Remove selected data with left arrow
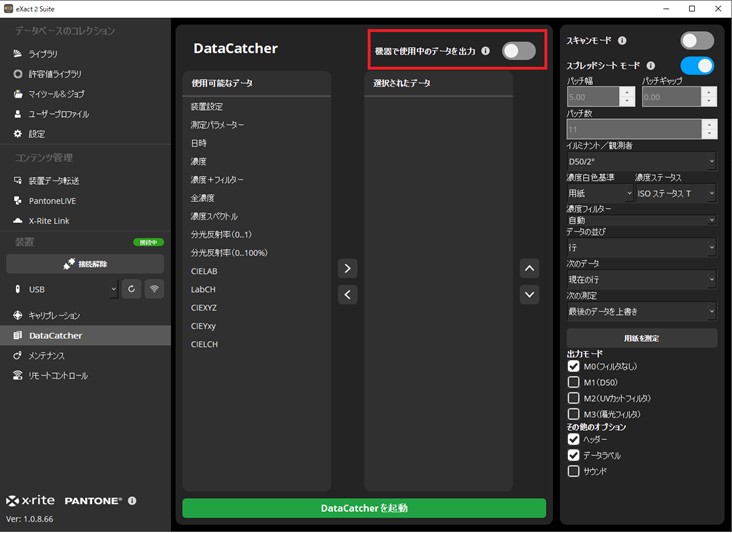 click(x=347, y=295)
